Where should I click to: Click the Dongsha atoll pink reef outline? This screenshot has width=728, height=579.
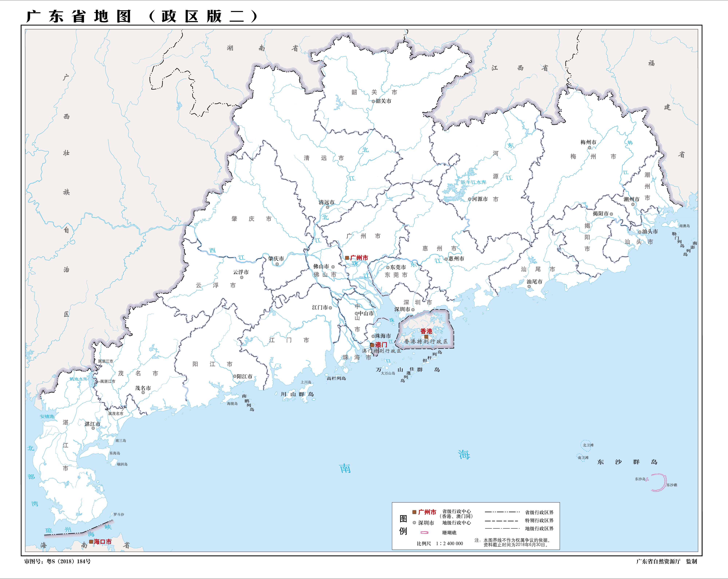coord(659,482)
